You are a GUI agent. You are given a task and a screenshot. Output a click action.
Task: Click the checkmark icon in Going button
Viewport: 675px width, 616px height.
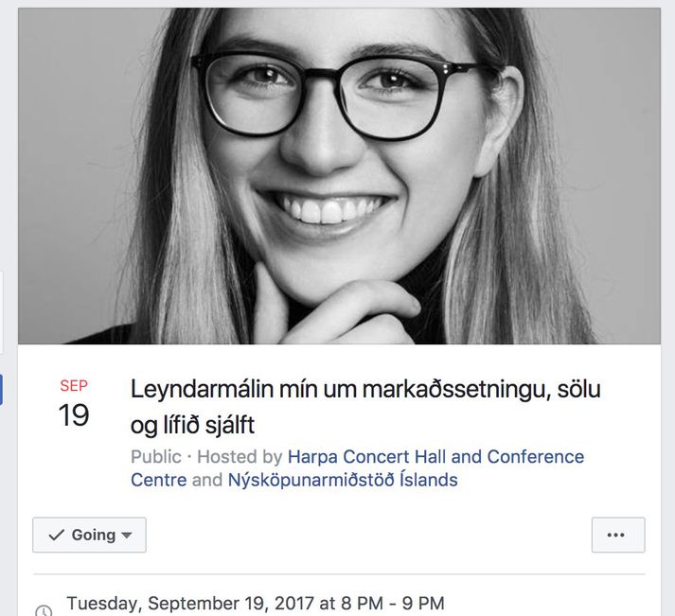[x=57, y=536]
